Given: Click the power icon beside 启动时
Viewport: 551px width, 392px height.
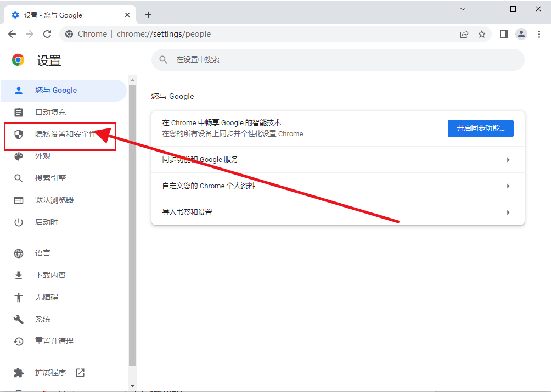Looking at the screenshot, I should point(19,222).
